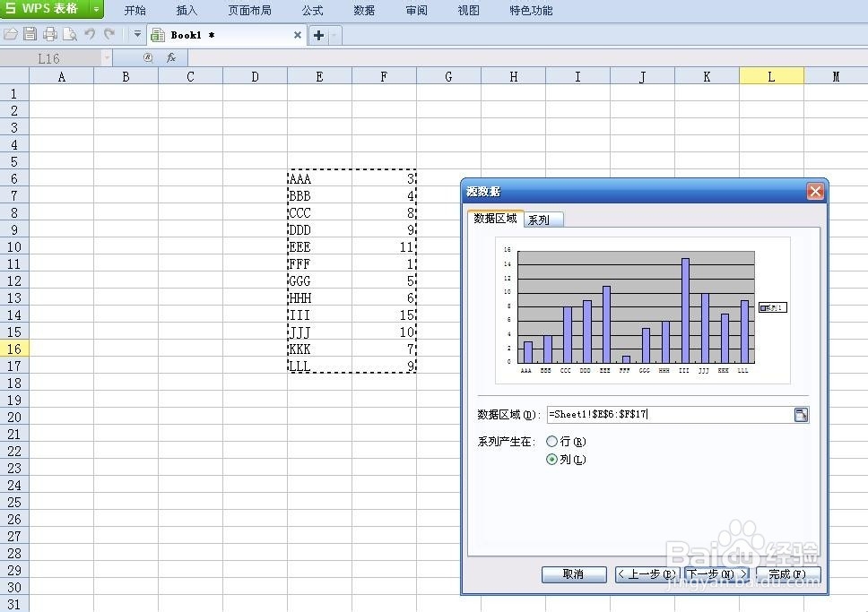Click the 系列1 legend entry in preview
868x612 pixels.
pos(773,307)
